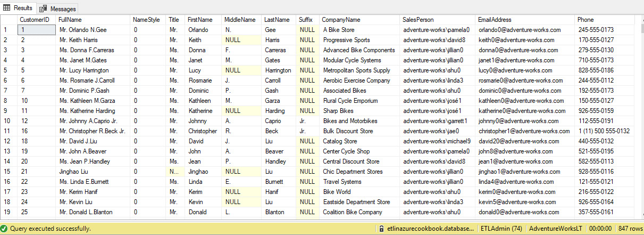Viewport: 644px width, 235px height.
Task: Click 'Coalition Bike Company' cell
Action: (x=359, y=212)
